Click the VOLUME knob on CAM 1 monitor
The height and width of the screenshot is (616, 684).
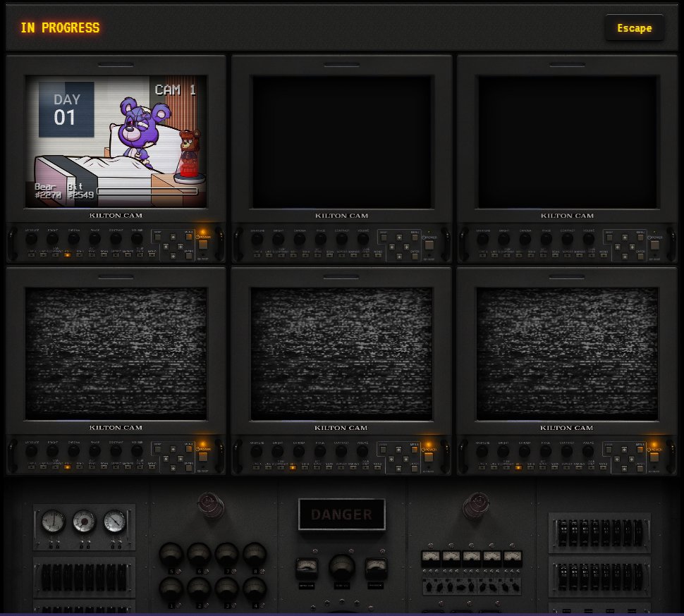(x=137, y=238)
